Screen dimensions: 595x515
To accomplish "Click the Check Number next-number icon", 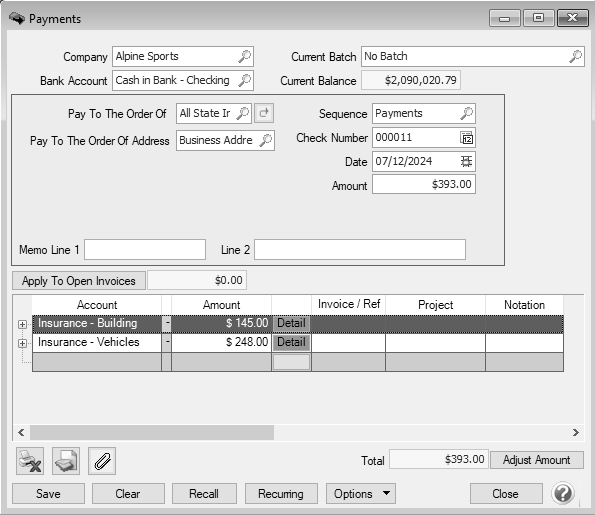I will coord(466,138).
